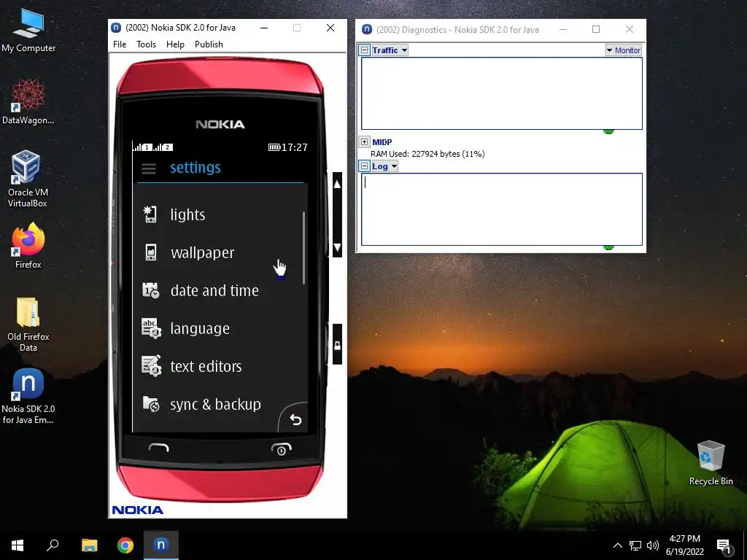The image size is (747, 560).
Task: Tap the back arrow on phone screen
Action: (295, 419)
